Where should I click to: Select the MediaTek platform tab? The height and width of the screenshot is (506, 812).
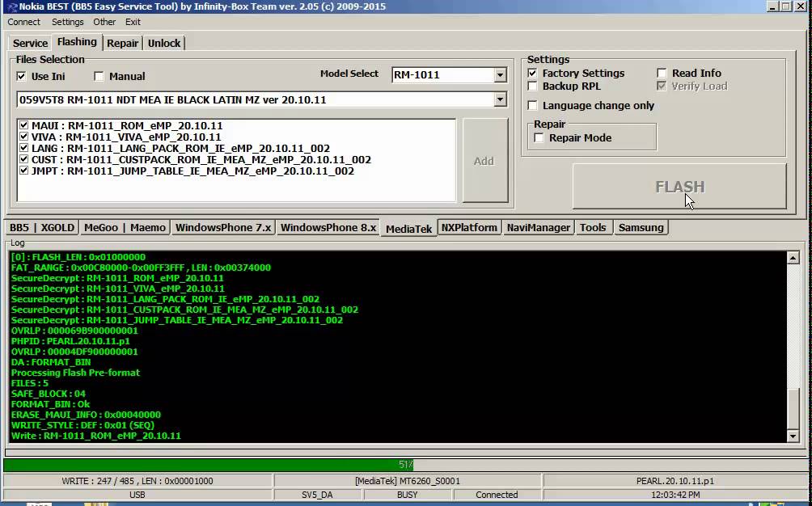tap(408, 229)
